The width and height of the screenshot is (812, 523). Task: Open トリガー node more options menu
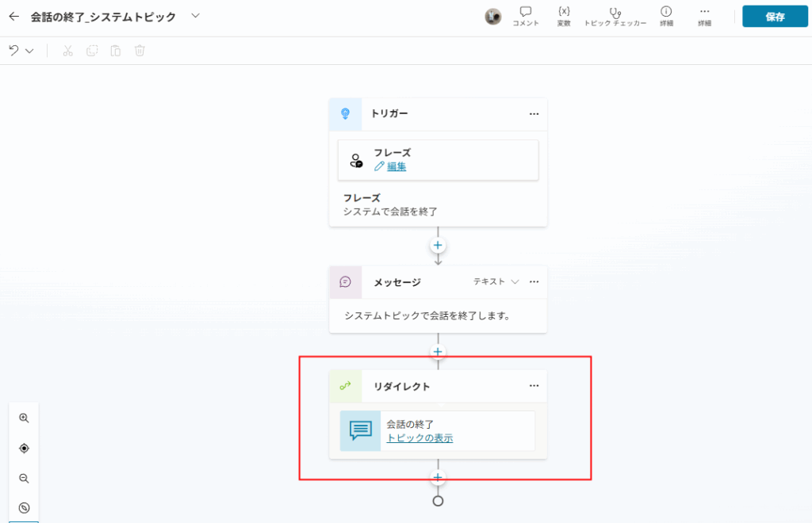[534, 114]
